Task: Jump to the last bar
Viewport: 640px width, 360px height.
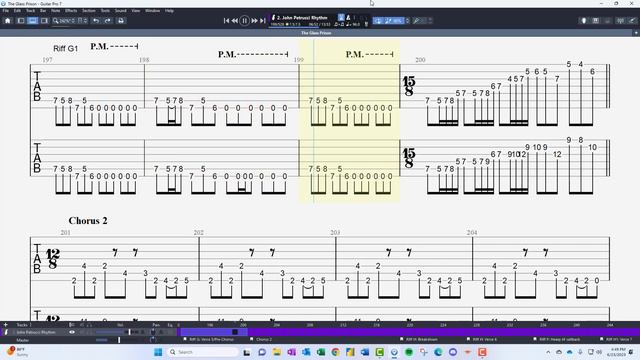Action: coord(263,20)
